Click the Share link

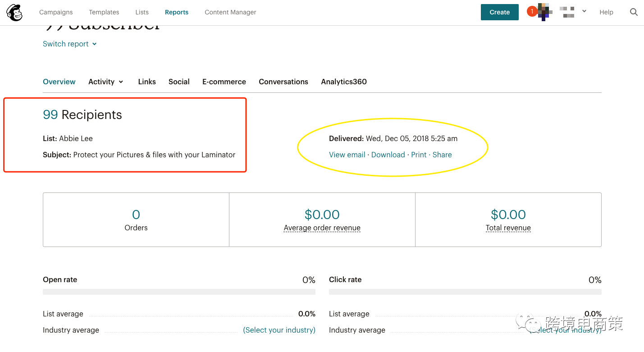[x=442, y=155]
